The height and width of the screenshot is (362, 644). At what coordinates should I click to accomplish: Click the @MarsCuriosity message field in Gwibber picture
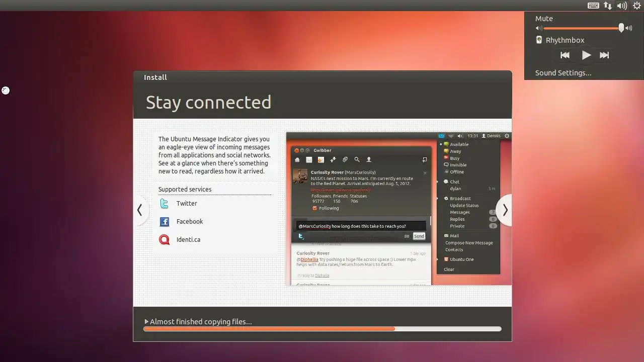[361, 226]
